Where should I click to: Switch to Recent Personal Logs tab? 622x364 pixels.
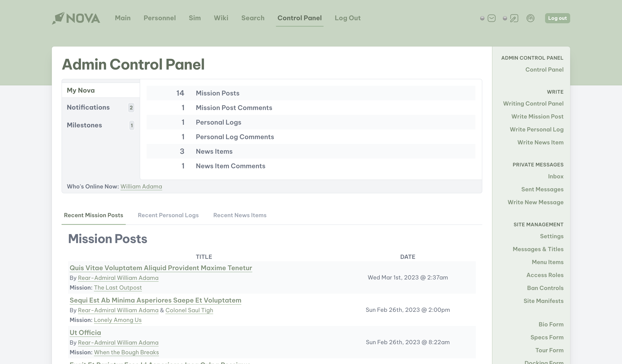pos(168,215)
